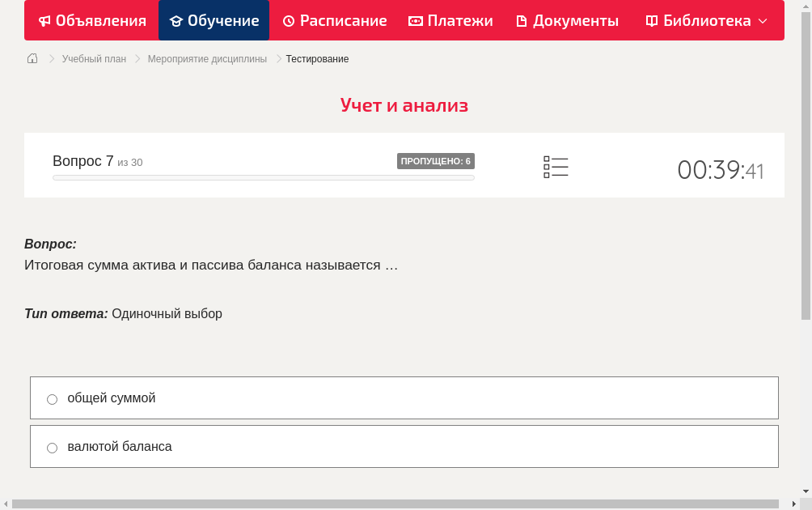Click the book icon beside Библиотека

pyautogui.click(x=651, y=20)
